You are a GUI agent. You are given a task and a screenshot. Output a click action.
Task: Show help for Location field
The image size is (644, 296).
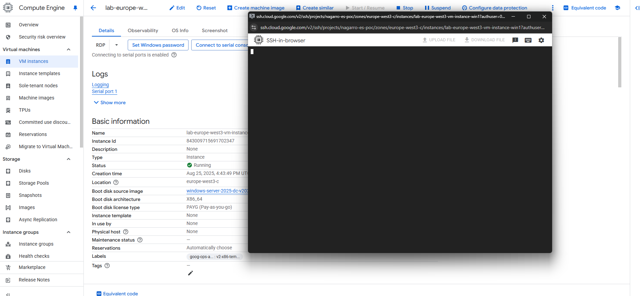116,182
